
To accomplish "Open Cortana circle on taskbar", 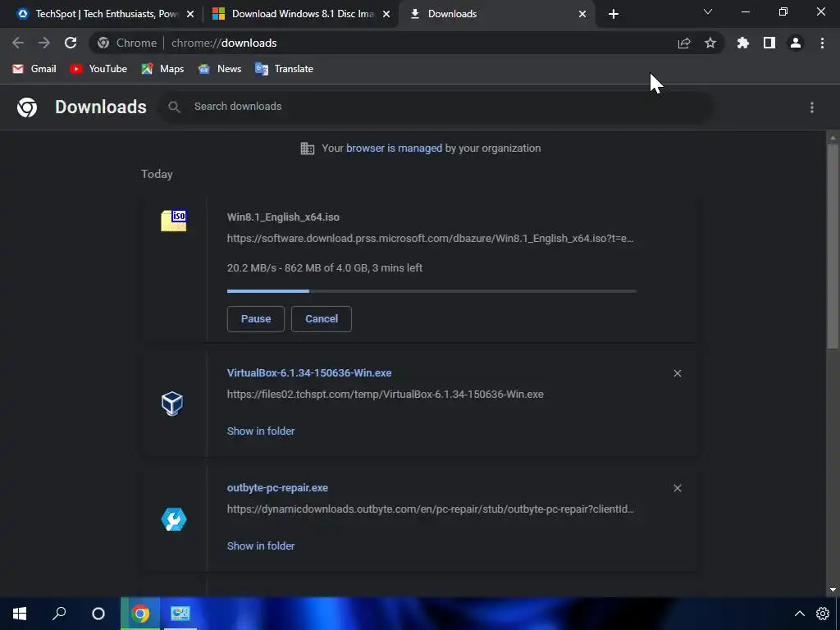I will (98, 614).
